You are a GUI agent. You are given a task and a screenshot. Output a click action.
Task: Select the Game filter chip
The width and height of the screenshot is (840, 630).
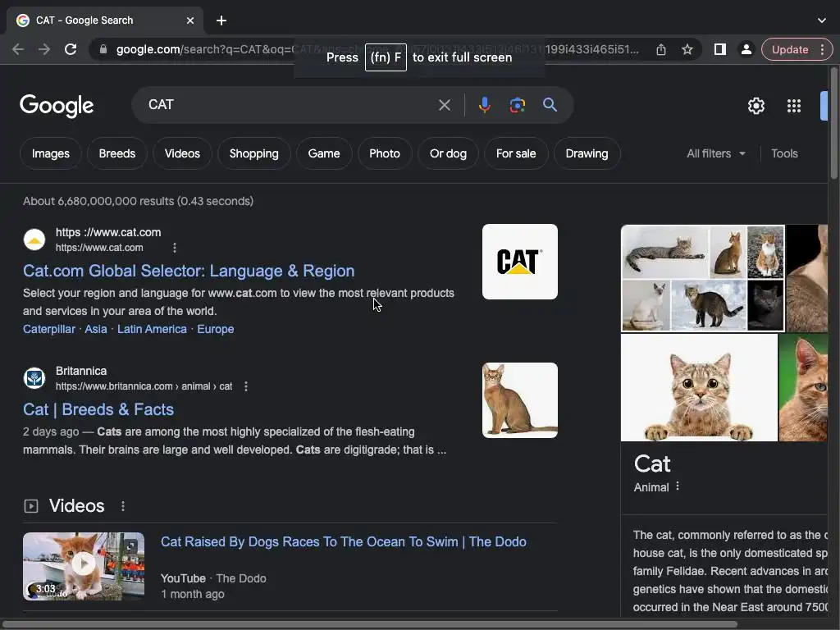click(x=323, y=153)
